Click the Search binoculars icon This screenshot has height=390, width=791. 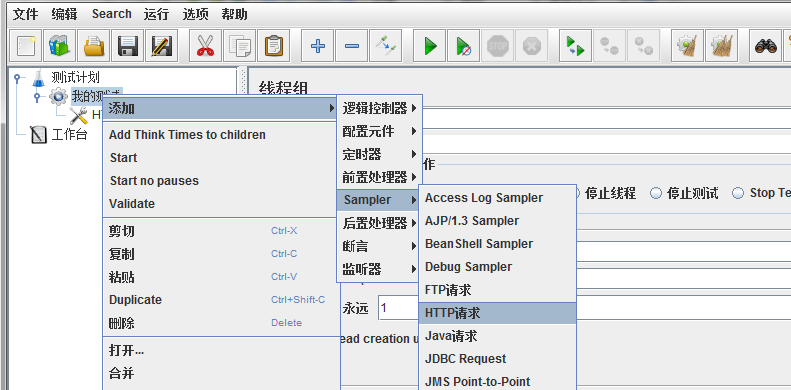pyautogui.click(x=766, y=46)
